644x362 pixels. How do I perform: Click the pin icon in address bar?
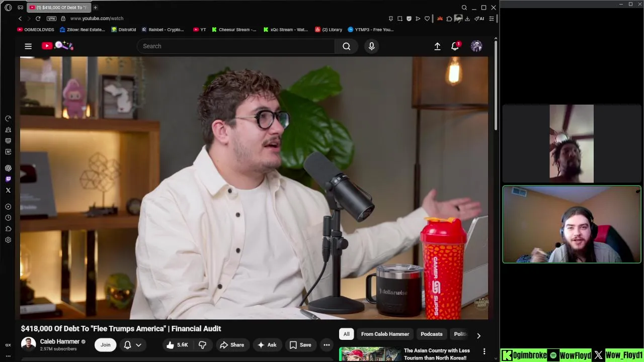(x=391, y=19)
